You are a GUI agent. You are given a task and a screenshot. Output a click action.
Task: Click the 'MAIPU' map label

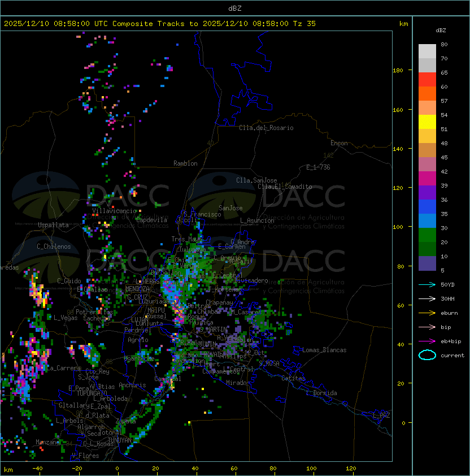point(156,310)
